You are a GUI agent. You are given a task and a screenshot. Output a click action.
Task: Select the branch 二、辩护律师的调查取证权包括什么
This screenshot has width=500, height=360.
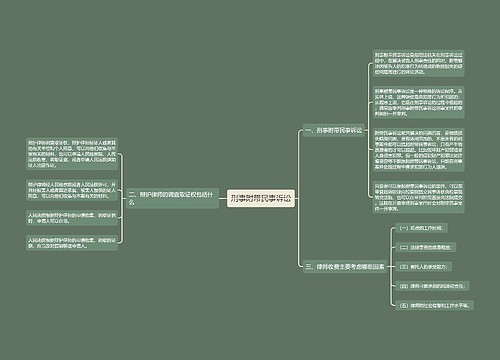pyautogui.click(x=172, y=198)
